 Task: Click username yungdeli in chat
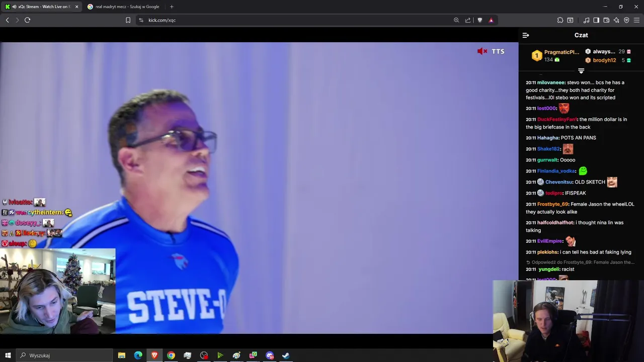(548, 269)
